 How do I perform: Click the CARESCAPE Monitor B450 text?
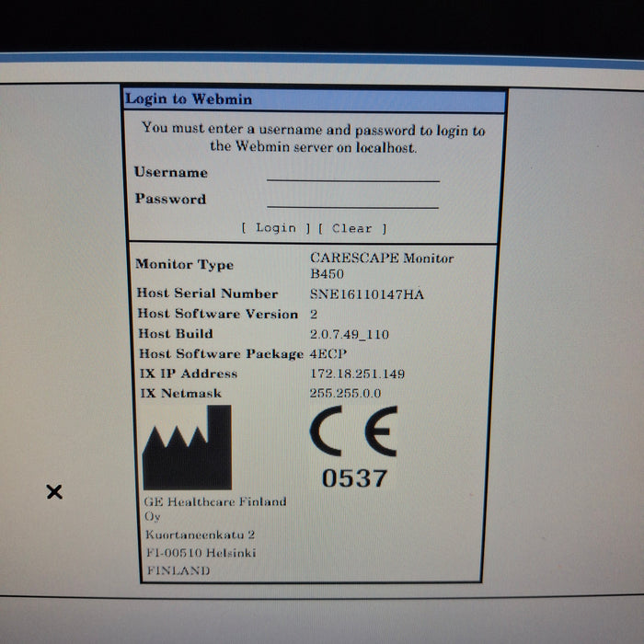pos(382,266)
